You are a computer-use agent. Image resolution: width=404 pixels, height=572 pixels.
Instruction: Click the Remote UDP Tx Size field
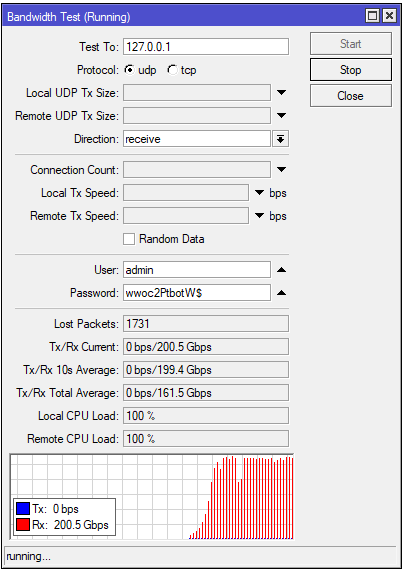tap(197, 116)
